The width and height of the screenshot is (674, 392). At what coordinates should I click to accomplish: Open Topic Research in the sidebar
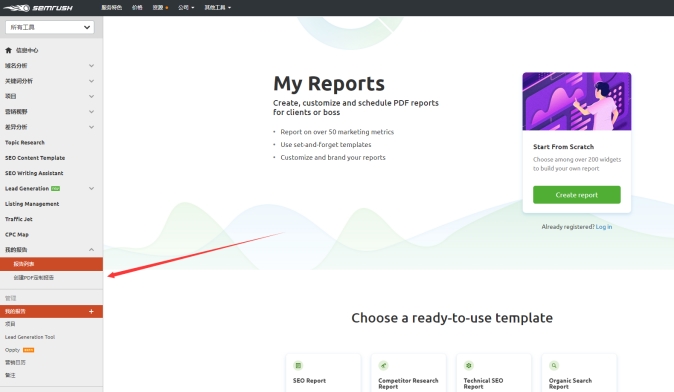25,142
